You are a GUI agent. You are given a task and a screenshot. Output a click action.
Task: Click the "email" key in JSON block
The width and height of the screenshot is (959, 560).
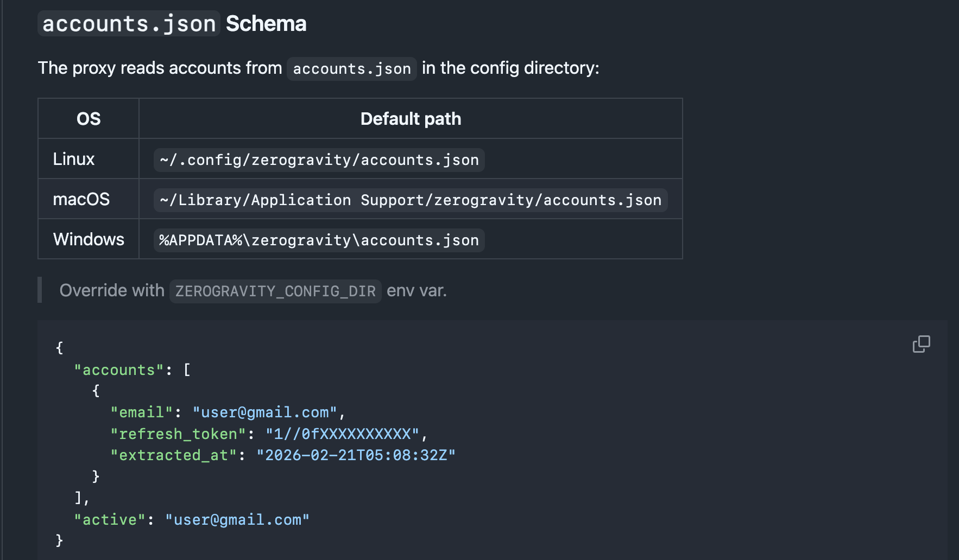(x=142, y=412)
